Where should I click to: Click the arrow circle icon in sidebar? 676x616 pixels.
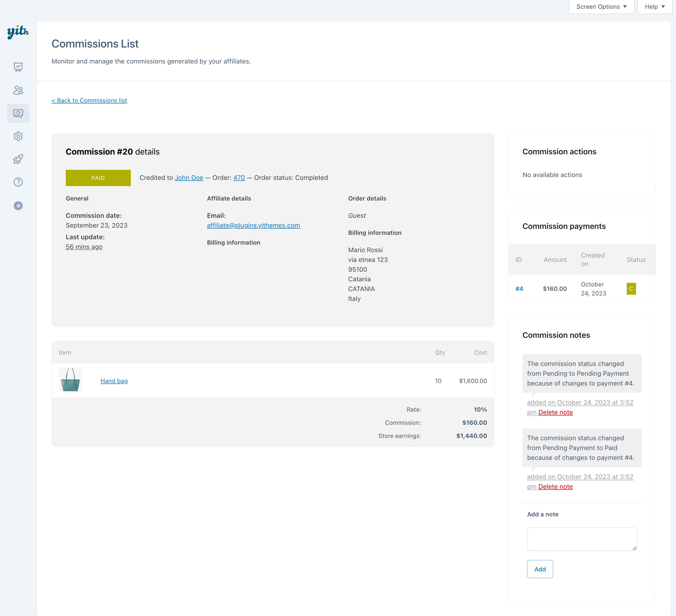tap(18, 206)
